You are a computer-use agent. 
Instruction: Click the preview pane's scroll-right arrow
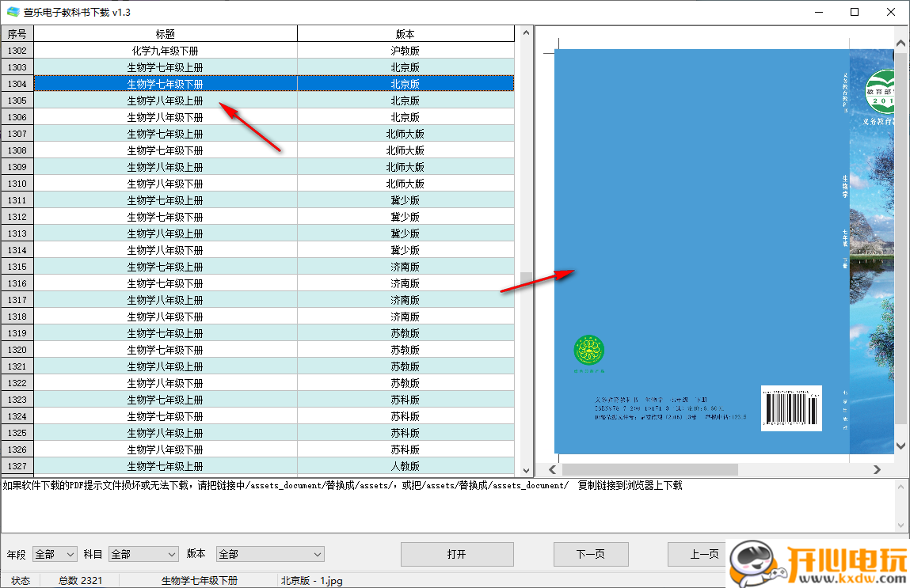tap(877, 469)
